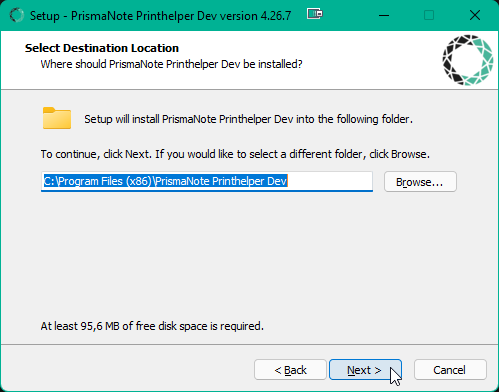Click the PrismaNote logo in the header

click(468, 60)
